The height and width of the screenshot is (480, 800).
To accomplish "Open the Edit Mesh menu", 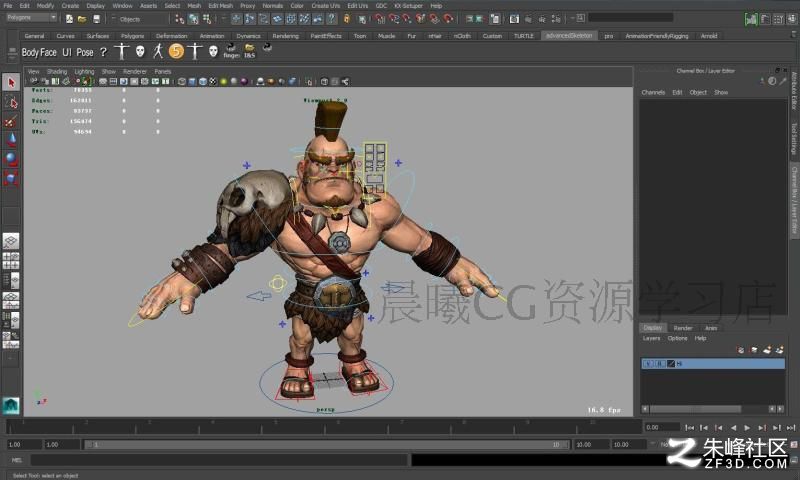I will 220,6.
